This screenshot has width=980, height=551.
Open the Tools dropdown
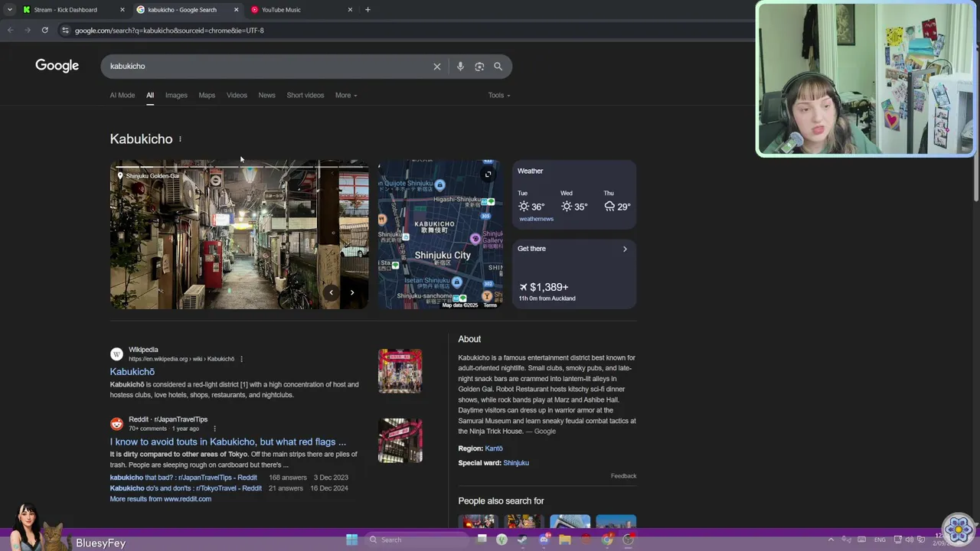pyautogui.click(x=499, y=96)
